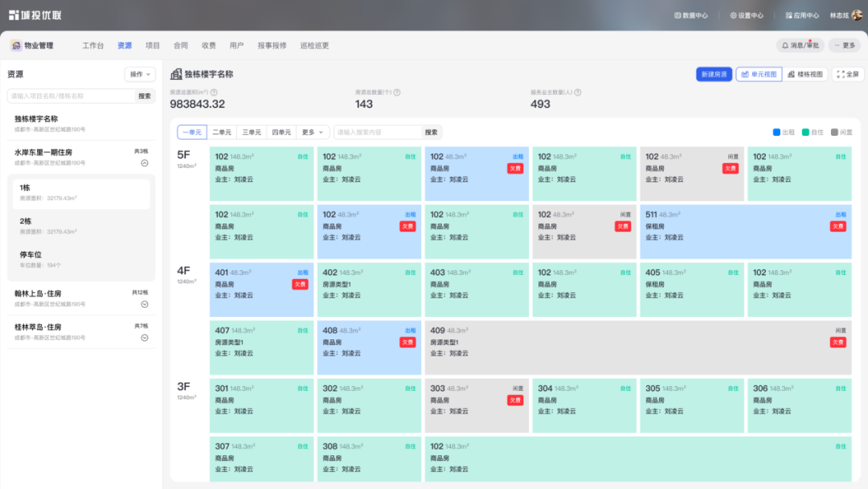Click the blue 出租 legend swatch
This screenshot has height=489, width=868.
pos(776,132)
